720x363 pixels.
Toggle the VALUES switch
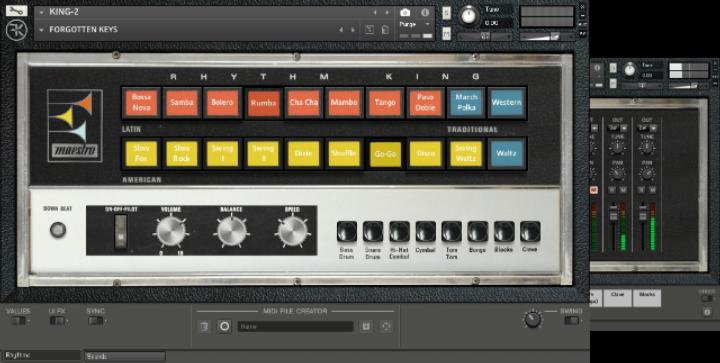tap(18, 321)
